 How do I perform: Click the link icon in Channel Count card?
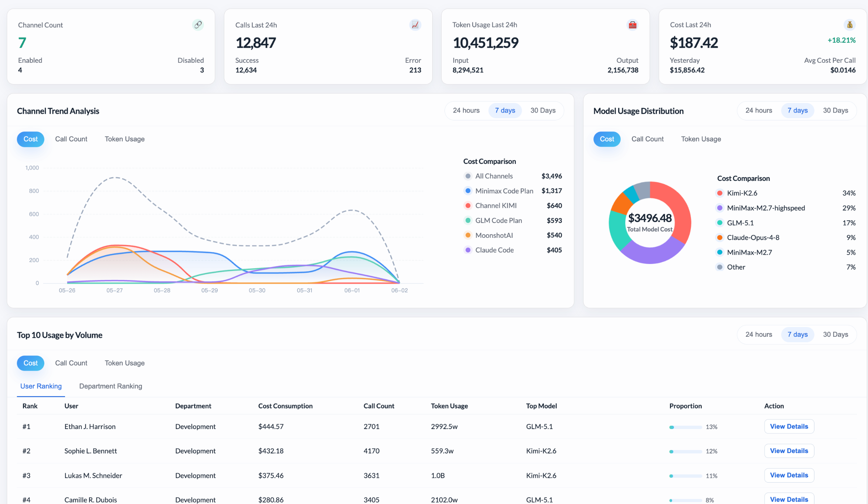pyautogui.click(x=198, y=25)
